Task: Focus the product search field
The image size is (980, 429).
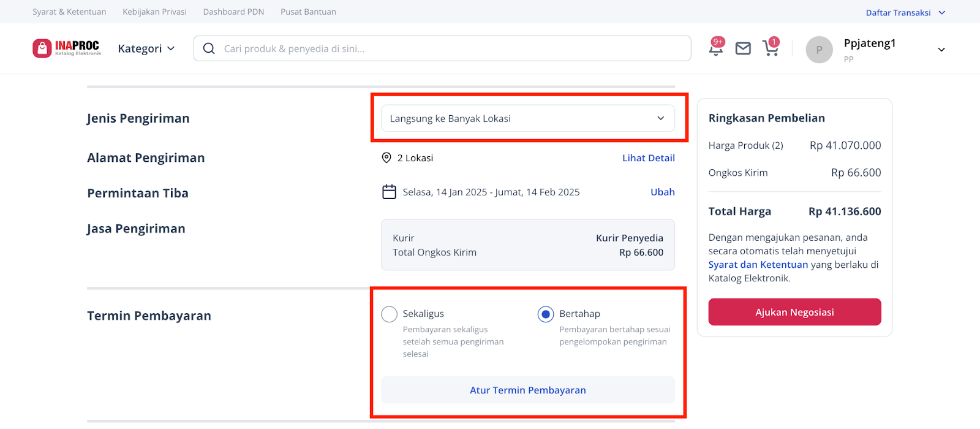Action: tap(453, 48)
